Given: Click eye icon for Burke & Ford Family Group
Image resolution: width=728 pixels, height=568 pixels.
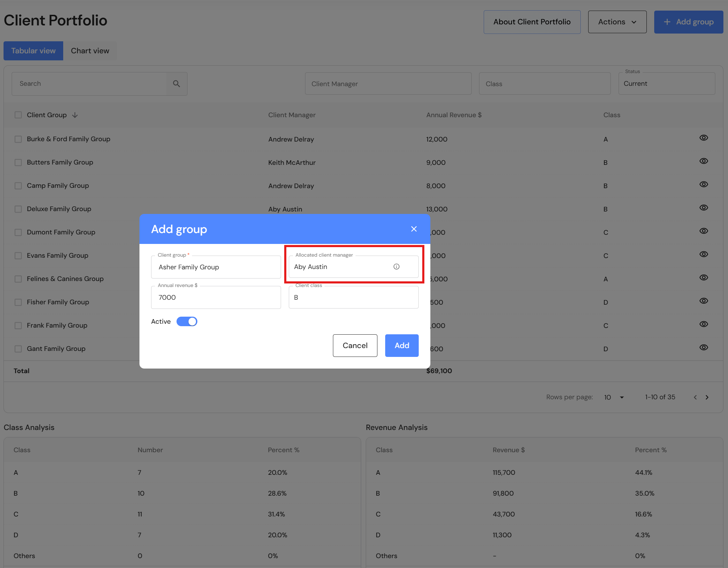Looking at the screenshot, I should click(703, 138).
